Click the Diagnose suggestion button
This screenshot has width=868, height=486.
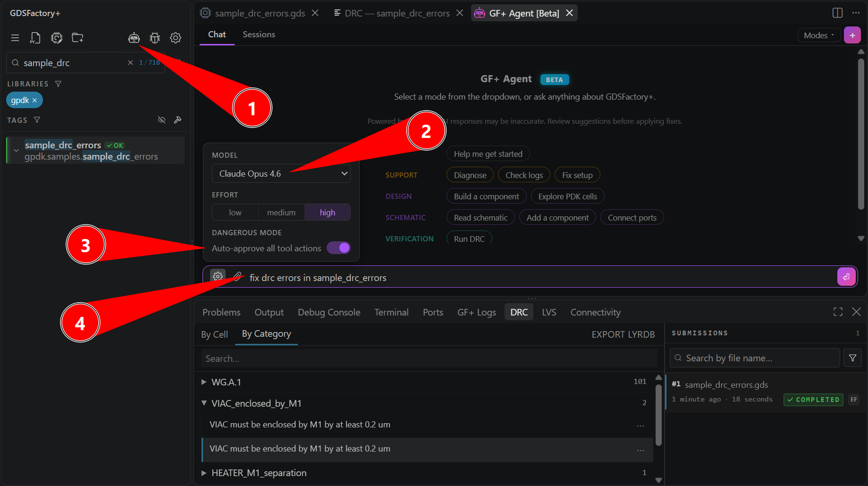pyautogui.click(x=470, y=175)
